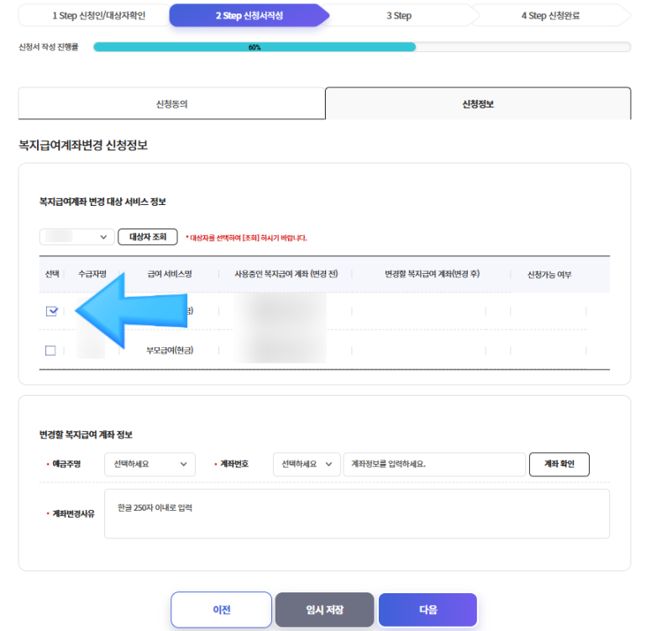Click the 다음 button
This screenshot has width=672, height=631.
pyautogui.click(x=428, y=609)
